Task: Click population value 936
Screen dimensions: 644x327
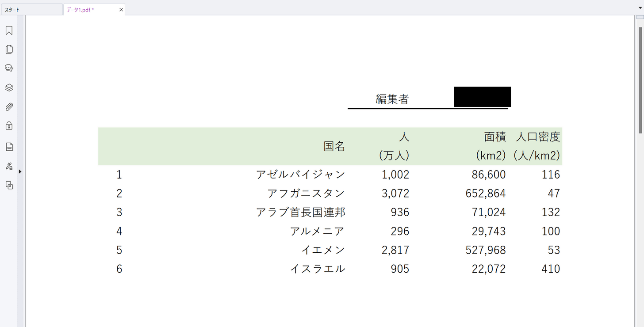Action: (x=400, y=213)
